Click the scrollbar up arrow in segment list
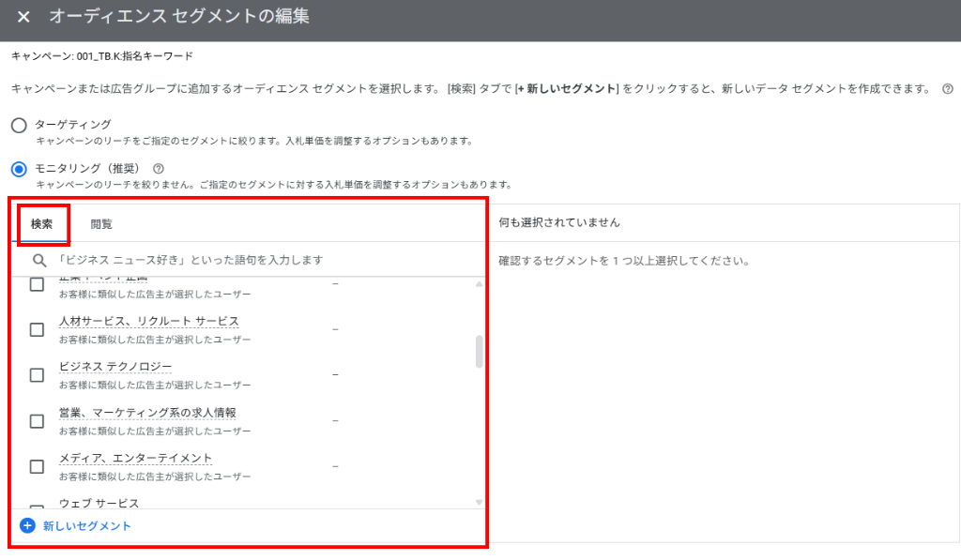The width and height of the screenshot is (961, 560). [480, 284]
